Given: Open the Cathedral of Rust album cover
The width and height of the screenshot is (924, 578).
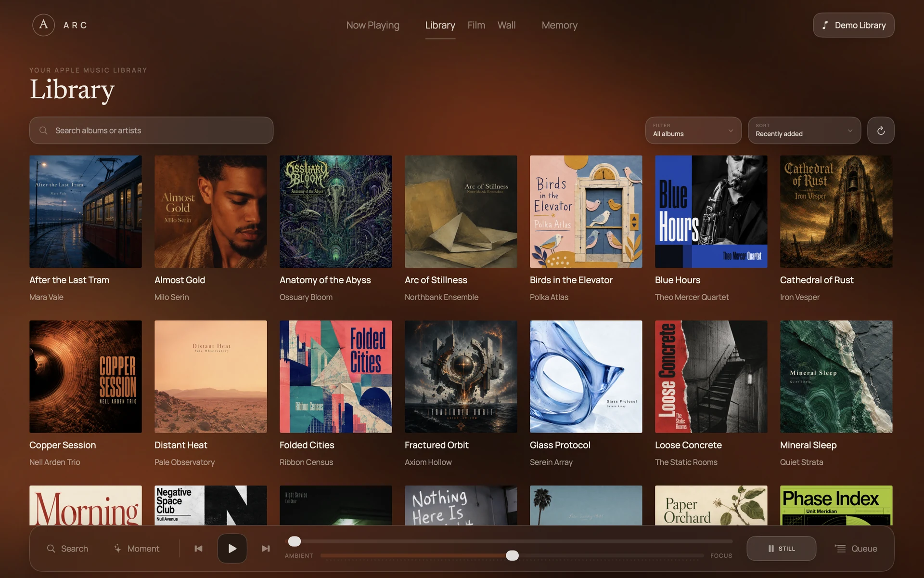Looking at the screenshot, I should click(x=836, y=211).
